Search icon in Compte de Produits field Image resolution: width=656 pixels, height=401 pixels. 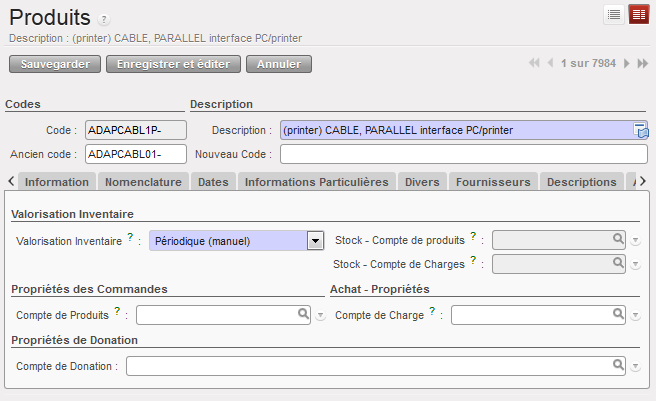pos(303,314)
